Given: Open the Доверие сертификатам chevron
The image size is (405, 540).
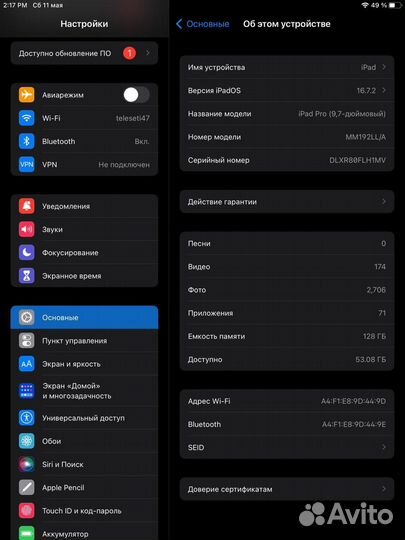Looking at the screenshot, I should (384, 489).
